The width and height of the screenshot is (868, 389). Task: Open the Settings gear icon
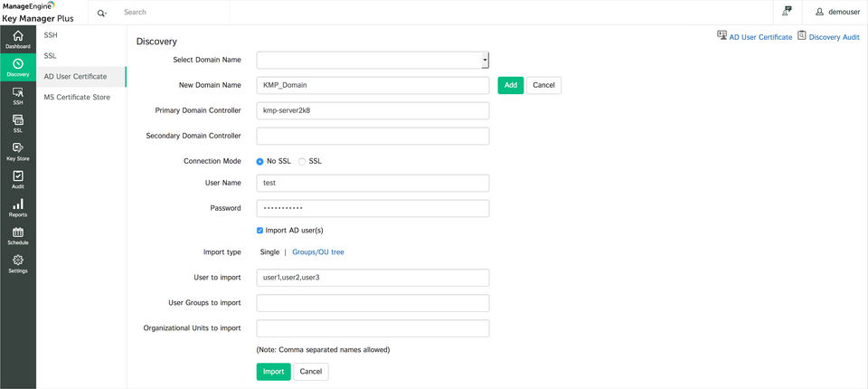pyautogui.click(x=18, y=263)
